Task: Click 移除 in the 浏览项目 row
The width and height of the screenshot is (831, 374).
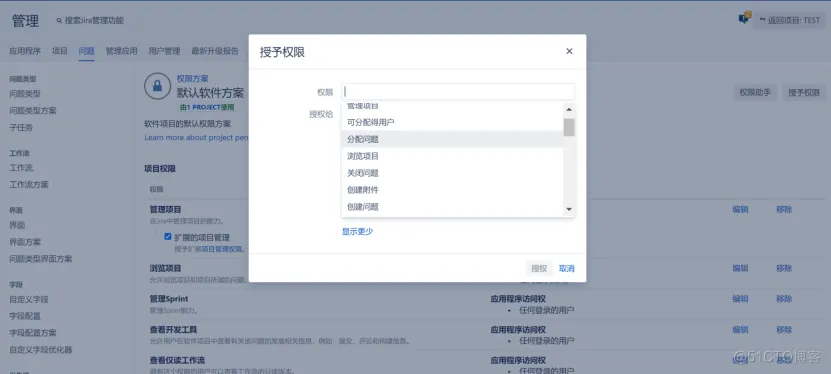Action: click(x=784, y=268)
